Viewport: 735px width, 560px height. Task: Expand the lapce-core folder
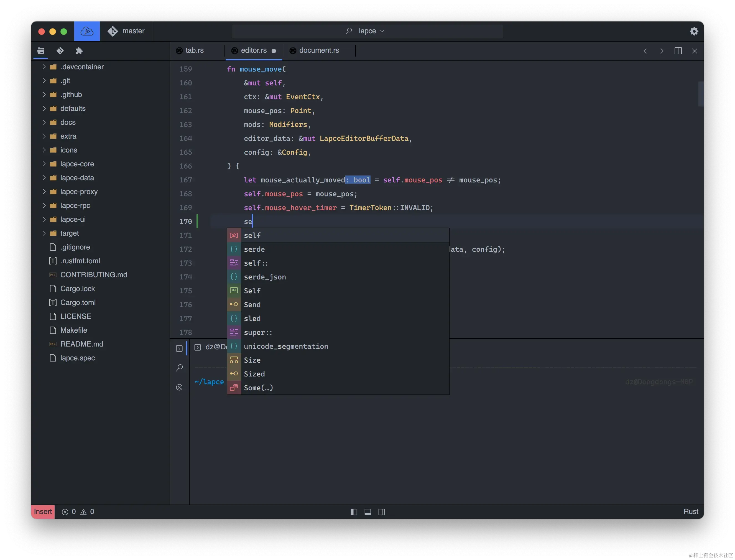[77, 164]
